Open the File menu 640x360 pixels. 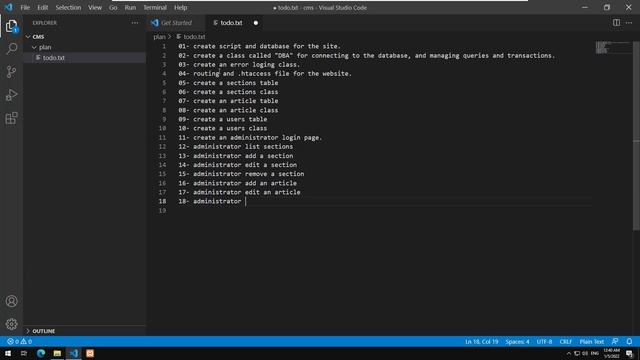(25, 7)
